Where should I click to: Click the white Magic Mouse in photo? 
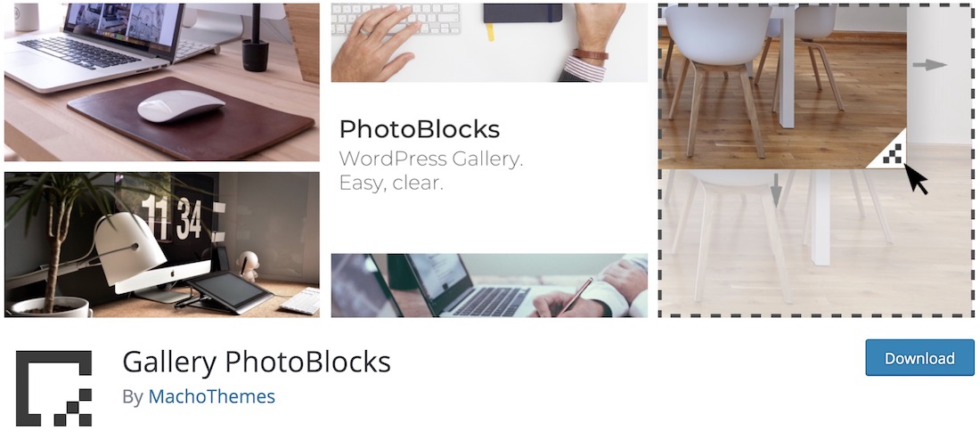coord(181,108)
